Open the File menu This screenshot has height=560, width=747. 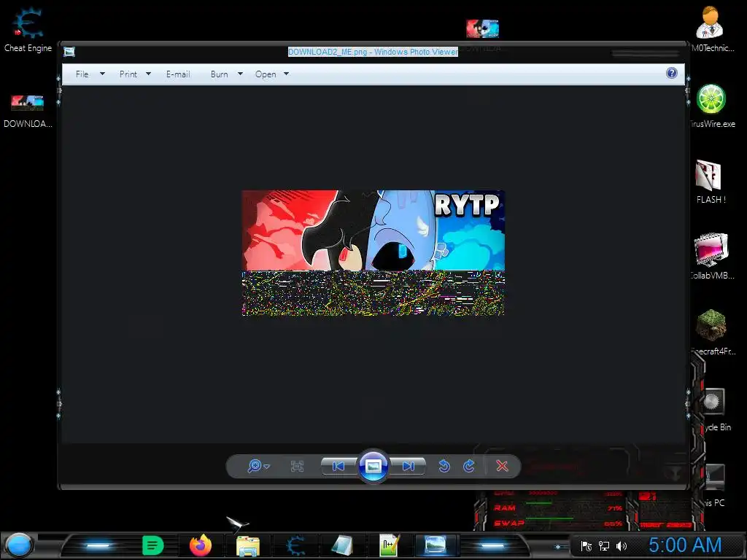click(82, 74)
